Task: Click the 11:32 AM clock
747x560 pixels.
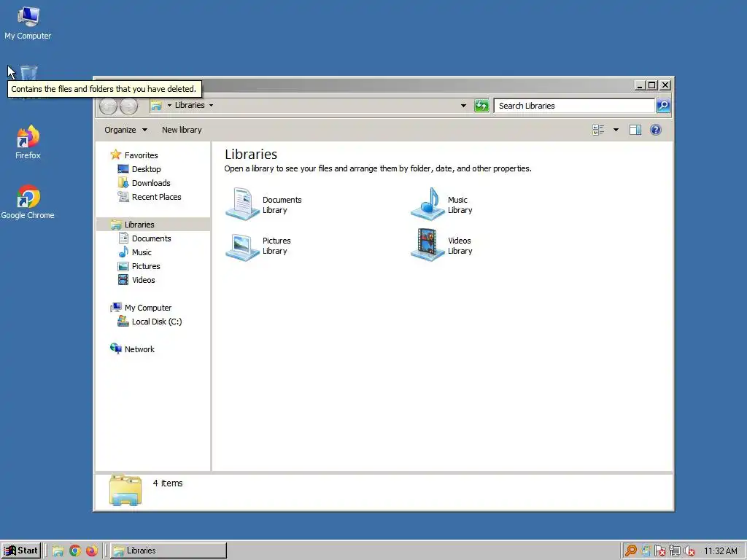Action: click(x=720, y=551)
